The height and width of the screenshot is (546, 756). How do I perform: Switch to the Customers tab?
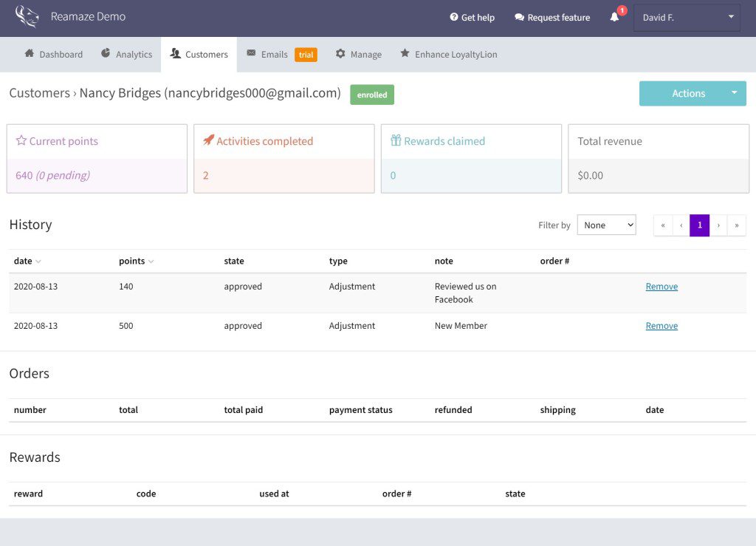tap(199, 54)
